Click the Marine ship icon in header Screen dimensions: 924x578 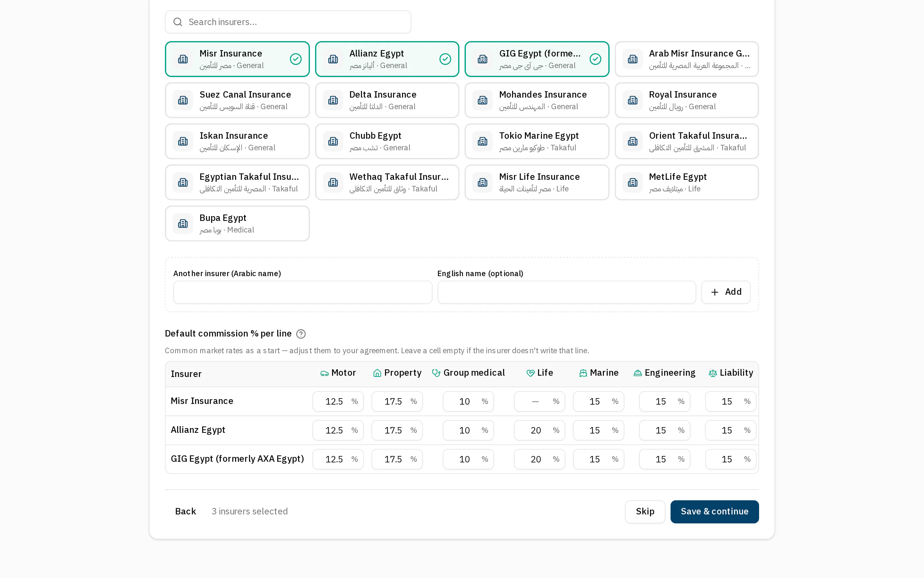click(x=583, y=373)
